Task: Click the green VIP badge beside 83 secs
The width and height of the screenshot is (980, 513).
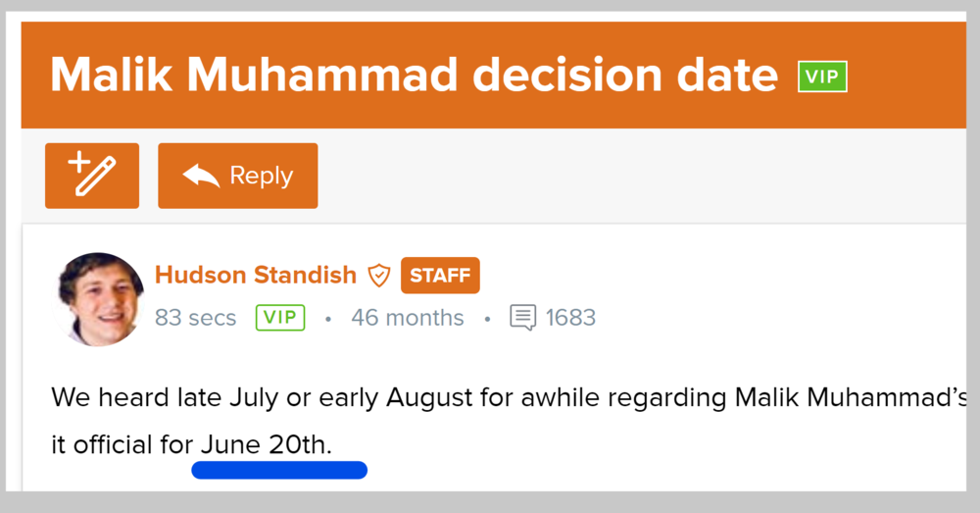Action: pyautogui.click(x=280, y=318)
